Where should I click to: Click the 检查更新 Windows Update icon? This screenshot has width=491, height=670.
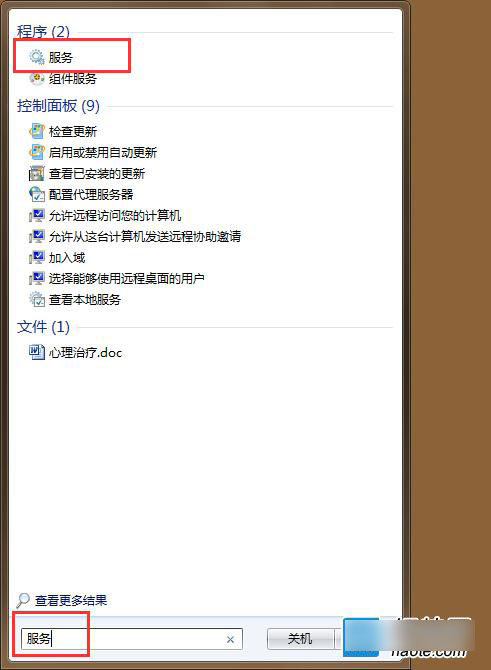pos(37,131)
